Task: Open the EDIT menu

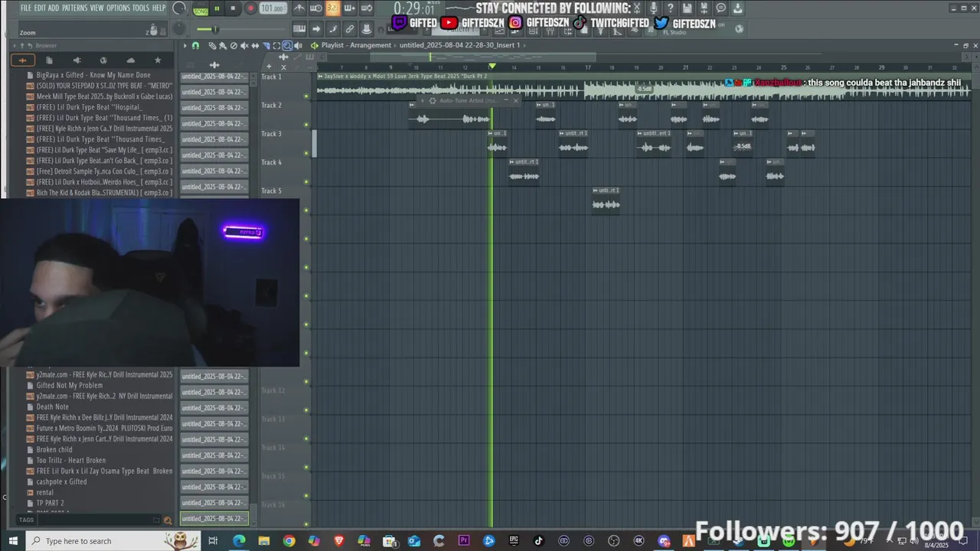Action: click(x=40, y=8)
